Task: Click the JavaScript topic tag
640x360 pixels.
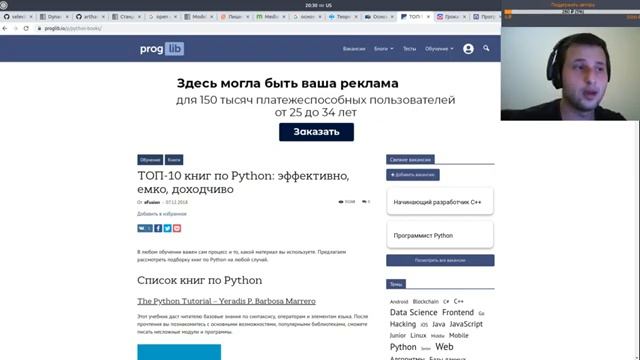Action: [x=466, y=324]
